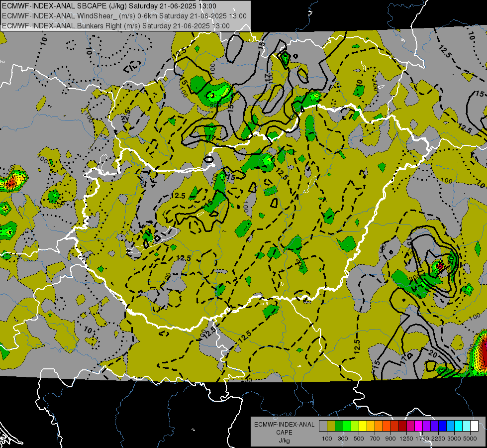Image resolution: width=487 pixels, height=448 pixels.
Task: Click the ECMWF-INDEX-ANAL legend heading
Action: (x=284, y=425)
